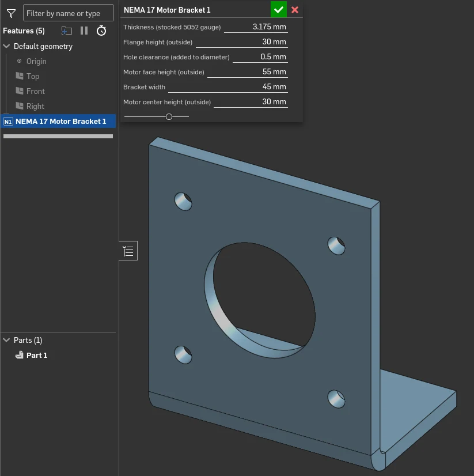Select the Origin feature
The width and height of the screenshot is (474, 476).
(36, 61)
